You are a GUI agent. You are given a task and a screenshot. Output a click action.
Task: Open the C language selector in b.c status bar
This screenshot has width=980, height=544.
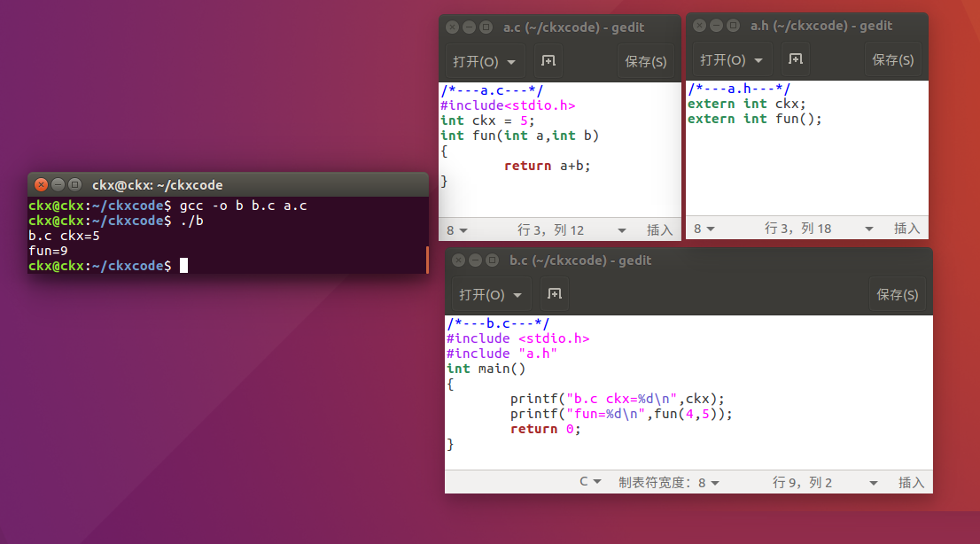pyautogui.click(x=590, y=482)
